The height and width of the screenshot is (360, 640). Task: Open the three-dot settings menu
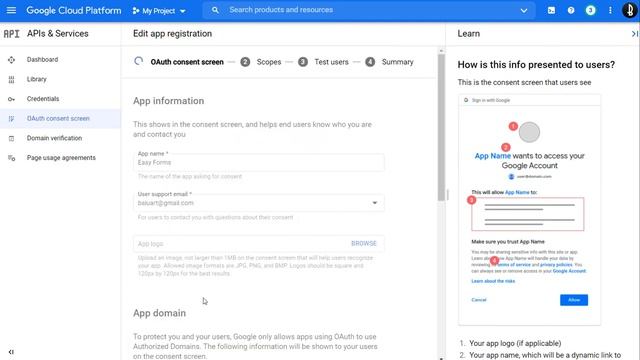coord(610,11)
